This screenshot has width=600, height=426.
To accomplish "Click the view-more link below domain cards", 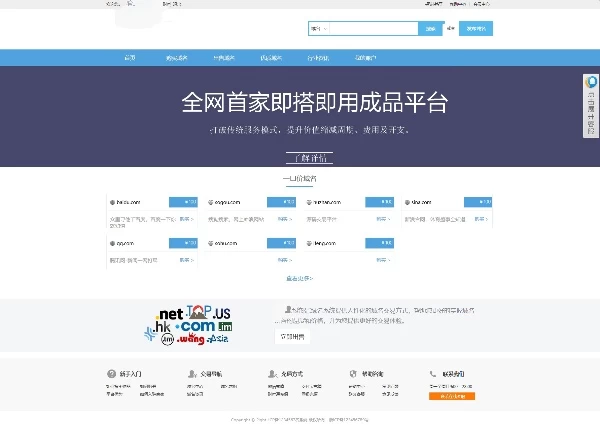I will pyautogui.click(x=300, y=279).
